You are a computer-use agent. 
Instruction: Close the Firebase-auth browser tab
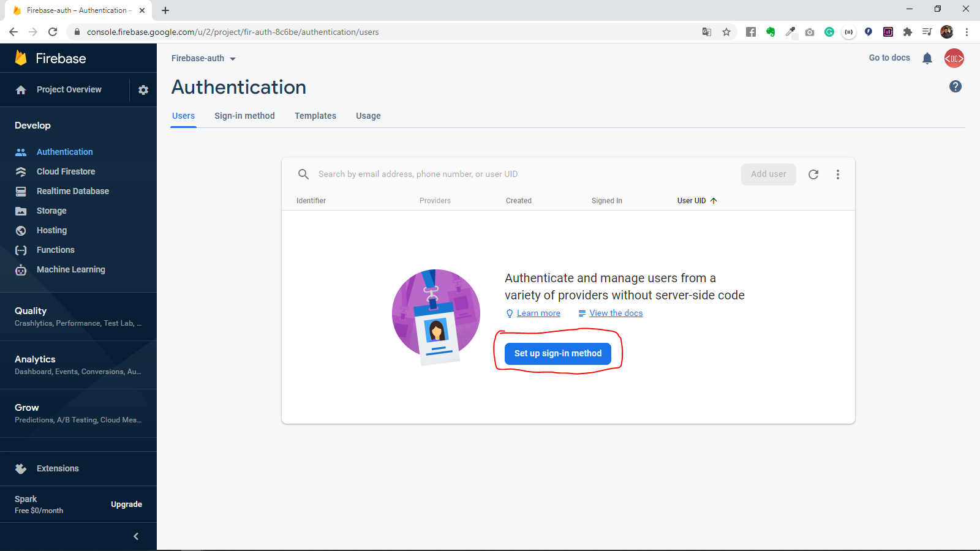(x=142, y=10)
